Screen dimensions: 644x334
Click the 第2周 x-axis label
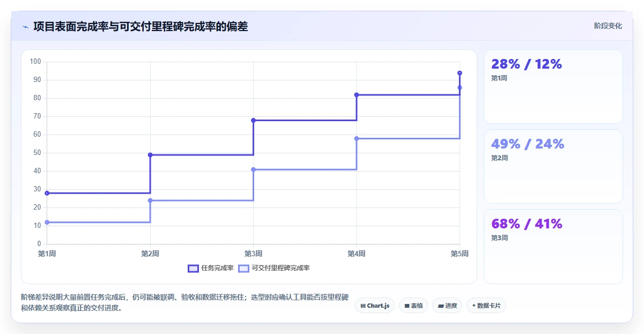(x=150, y=254)
